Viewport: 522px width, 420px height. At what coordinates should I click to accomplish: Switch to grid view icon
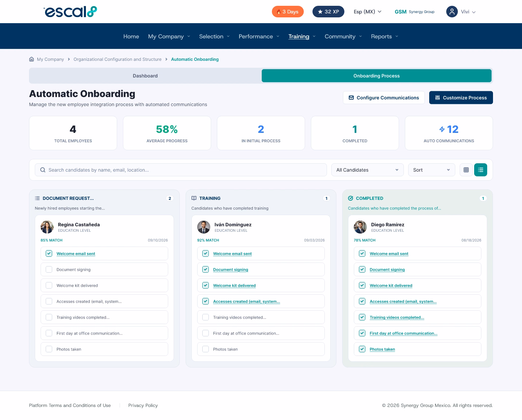coord(466,170)
